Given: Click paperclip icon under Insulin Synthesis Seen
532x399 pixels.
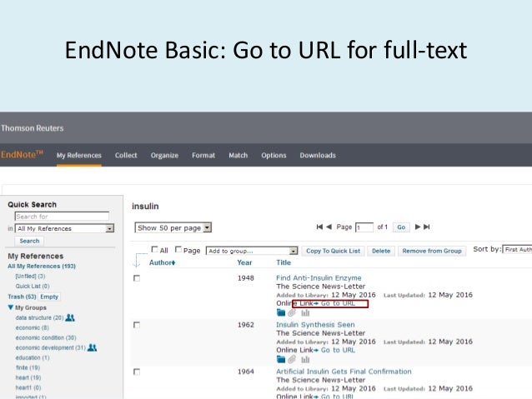Looking at the screenshot, I should (292, 359).
